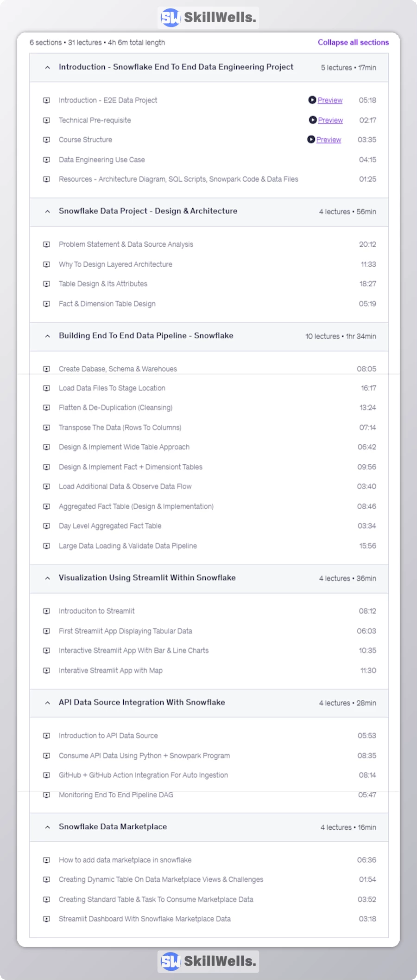The width and height of the screenshot is (417, 980).
Task: Select lecture Resources - Architecture Diagram, SQL Scripts
Action: click(x=178, y=179)
